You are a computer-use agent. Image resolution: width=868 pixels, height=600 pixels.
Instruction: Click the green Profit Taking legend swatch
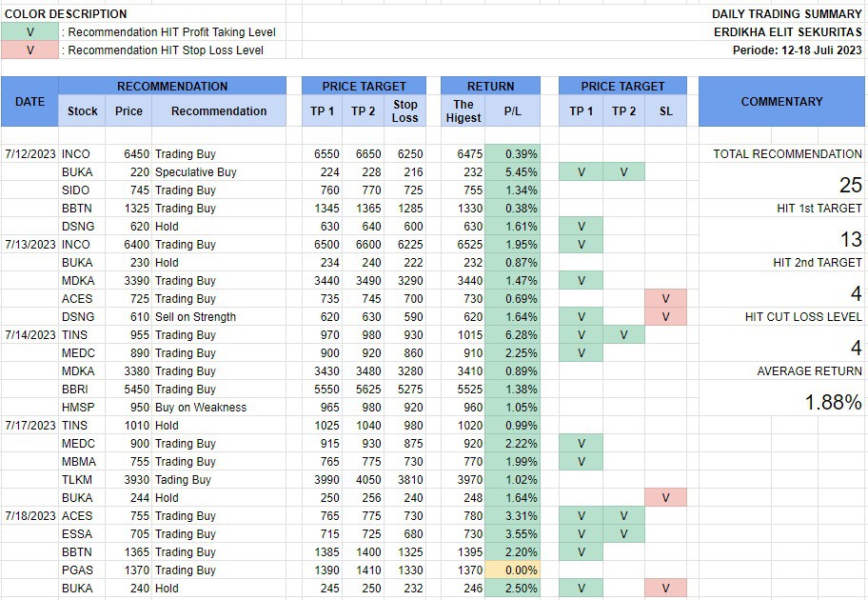(x=30, y=31)
